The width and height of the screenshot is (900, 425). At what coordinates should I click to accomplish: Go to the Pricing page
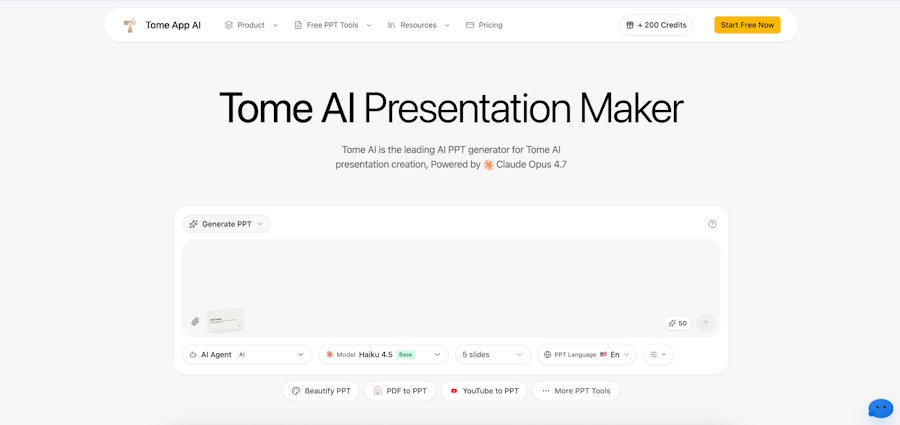coord(484,25)
